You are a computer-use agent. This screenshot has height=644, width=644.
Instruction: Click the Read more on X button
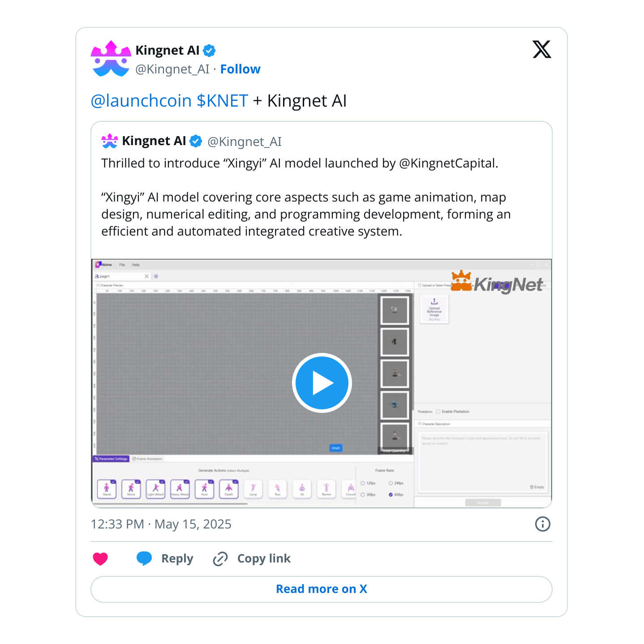pyautogui.click(x=322, y=589)
